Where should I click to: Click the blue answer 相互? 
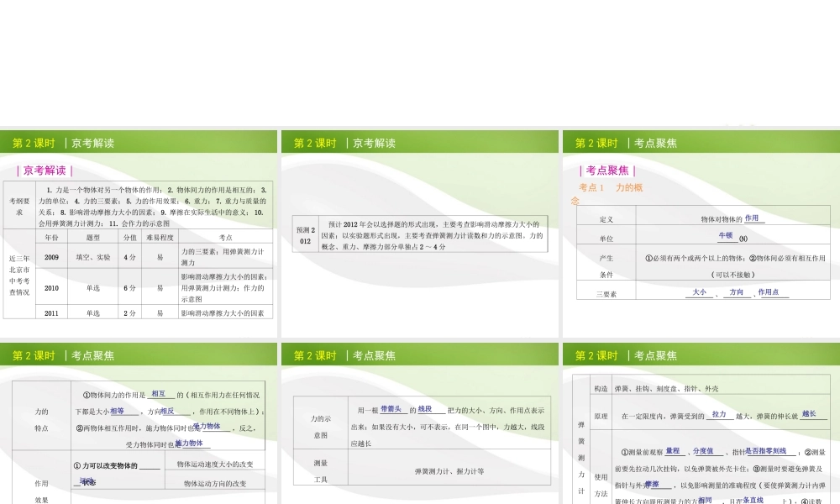[158, 394]
